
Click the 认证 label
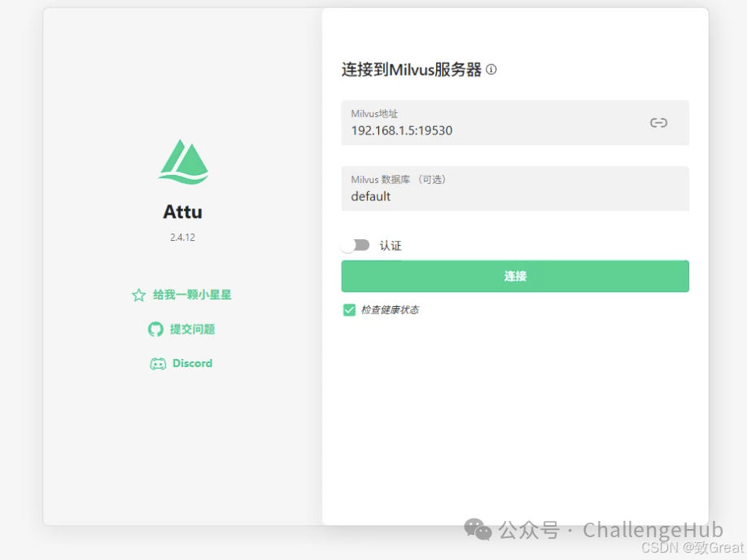click(391, 246)
